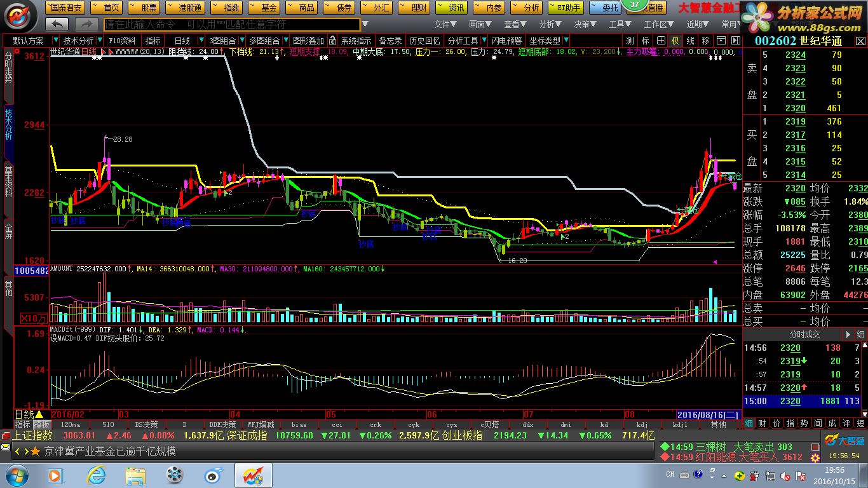
Task: Click the collapse panel up-arrow icon
Action: click(722, 41)
